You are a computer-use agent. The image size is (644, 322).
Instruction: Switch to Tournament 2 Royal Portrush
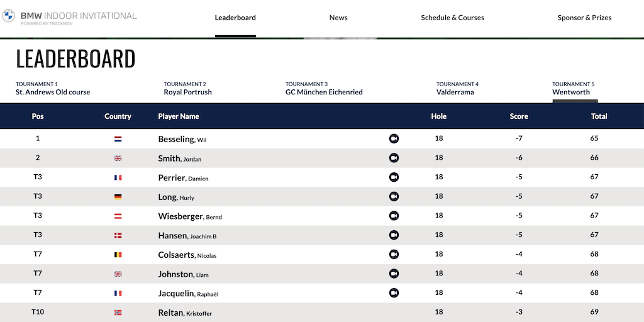[x=187, y=89]
